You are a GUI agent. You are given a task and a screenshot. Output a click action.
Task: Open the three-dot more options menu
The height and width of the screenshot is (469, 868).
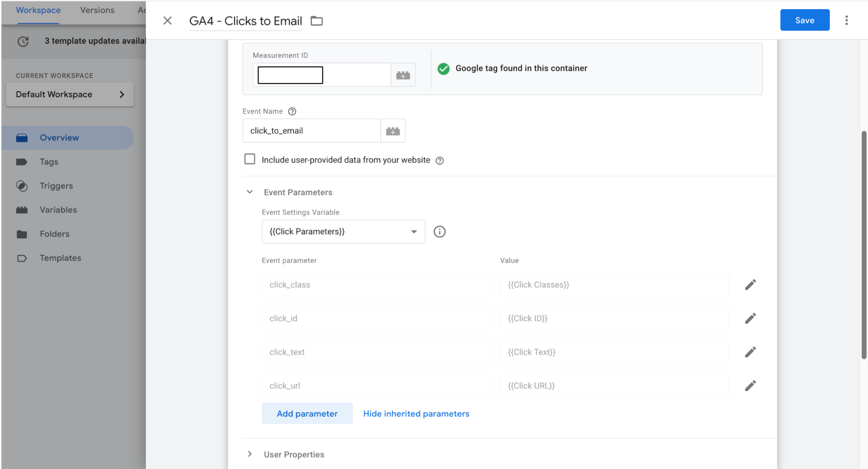click(846, 20)
